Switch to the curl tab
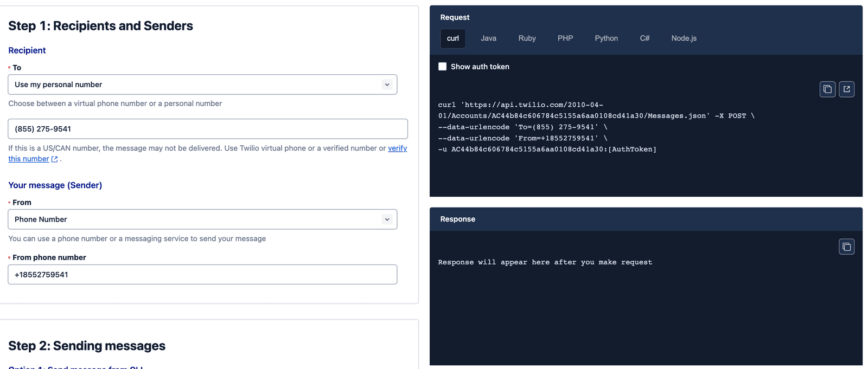Screen dimensions: 868x369 pyautogui.click(x=452, y=38)
